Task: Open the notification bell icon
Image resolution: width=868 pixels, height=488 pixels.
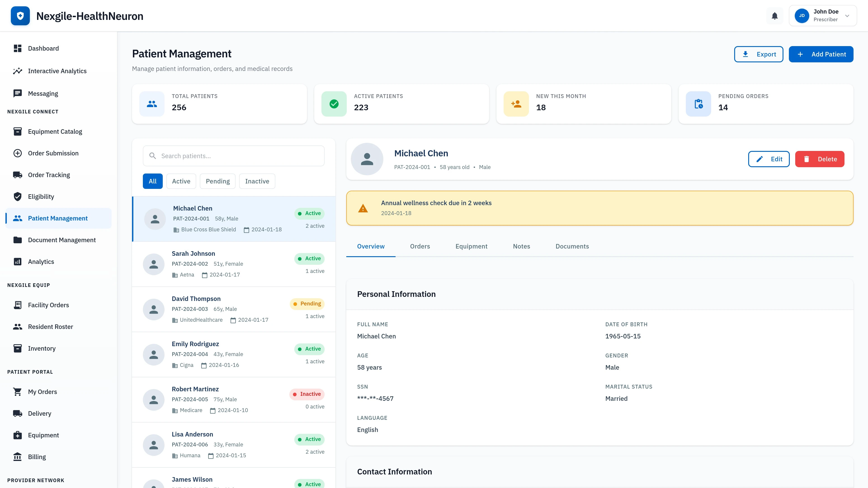Action: tap(775, 16)
